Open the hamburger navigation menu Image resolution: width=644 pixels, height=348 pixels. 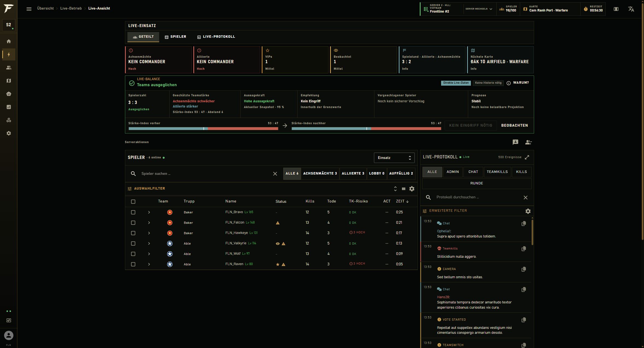pos(29,9)
